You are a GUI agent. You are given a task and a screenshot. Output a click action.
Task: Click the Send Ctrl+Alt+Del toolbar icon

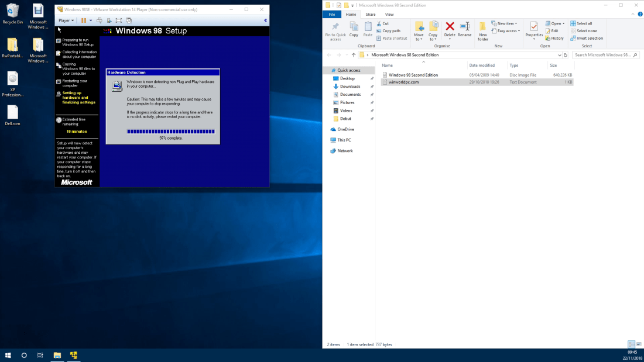click(x=100, y=20)
